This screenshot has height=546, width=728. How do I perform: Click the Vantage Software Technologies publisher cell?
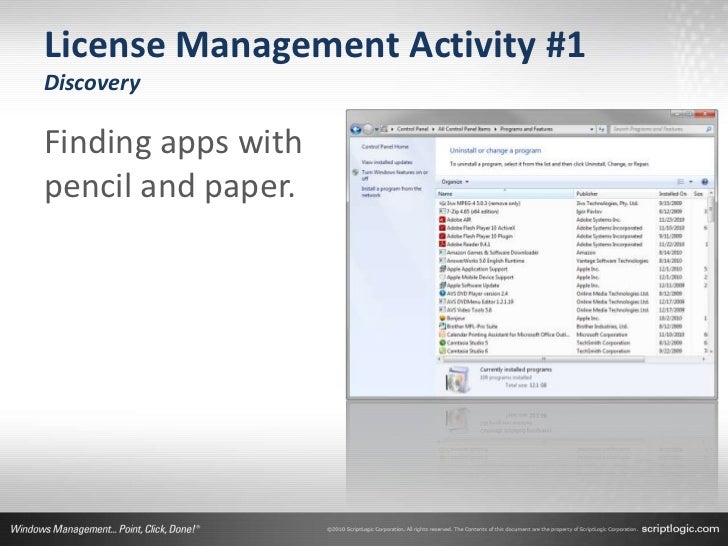(x=612, y=261)
